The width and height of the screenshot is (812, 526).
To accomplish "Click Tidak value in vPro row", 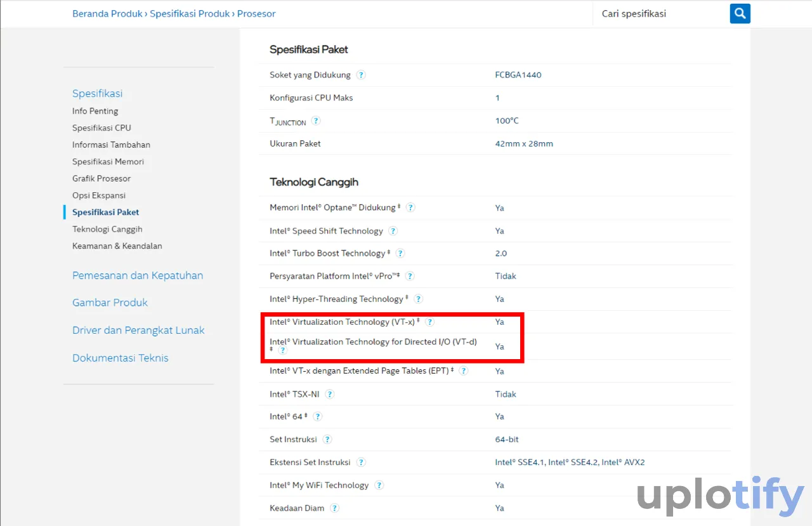I will click(x=506, y=276).
